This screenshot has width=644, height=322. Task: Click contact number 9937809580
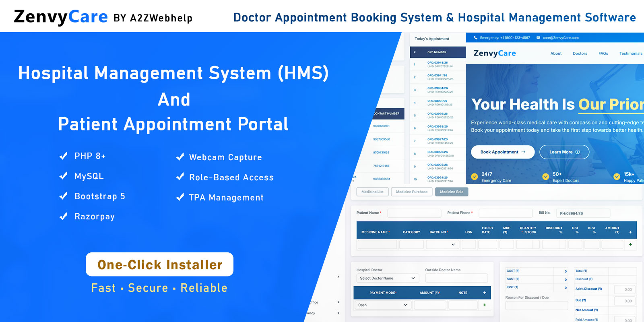tap(382, 139)
